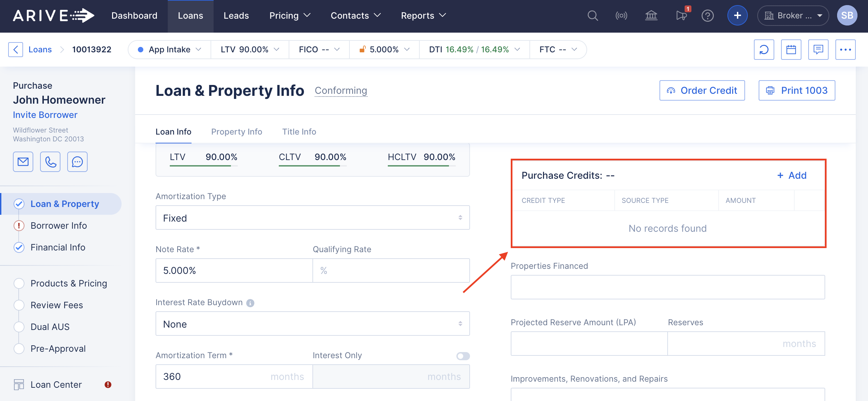This screenshot has height=401, width=868.
Task: Open the Reports menu
Action: [423, 16]
